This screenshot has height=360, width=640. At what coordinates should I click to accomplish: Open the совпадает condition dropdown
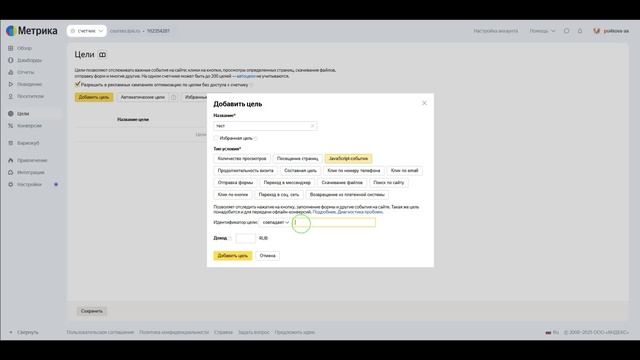[x=276, y=222]
